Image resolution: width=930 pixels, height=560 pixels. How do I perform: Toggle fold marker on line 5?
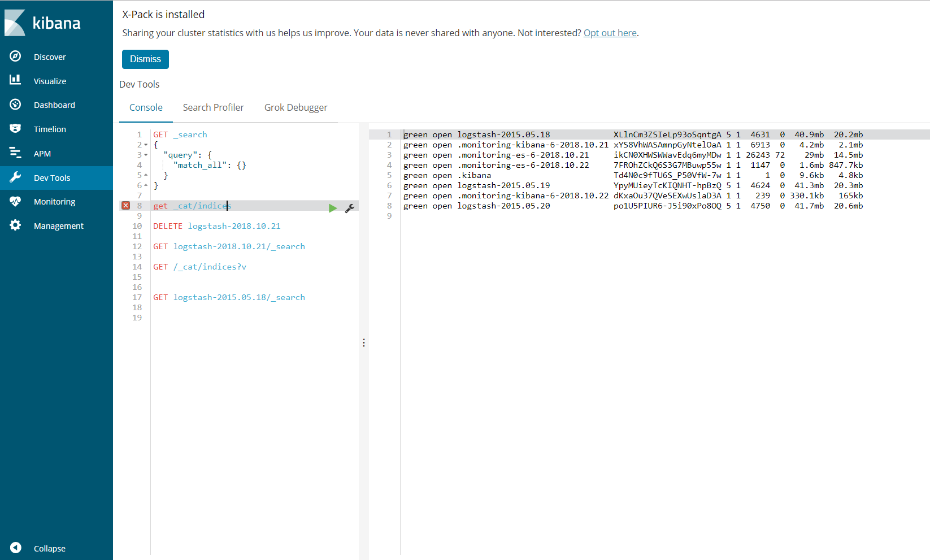[x=146, y=175]
